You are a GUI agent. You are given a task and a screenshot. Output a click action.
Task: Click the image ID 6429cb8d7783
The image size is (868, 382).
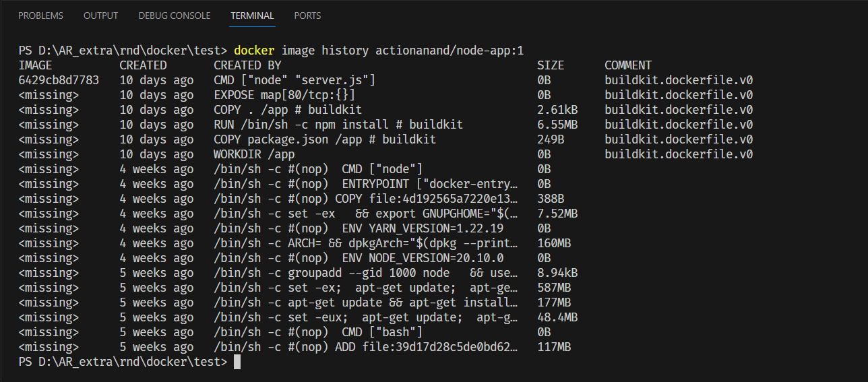tap(59, 80)
